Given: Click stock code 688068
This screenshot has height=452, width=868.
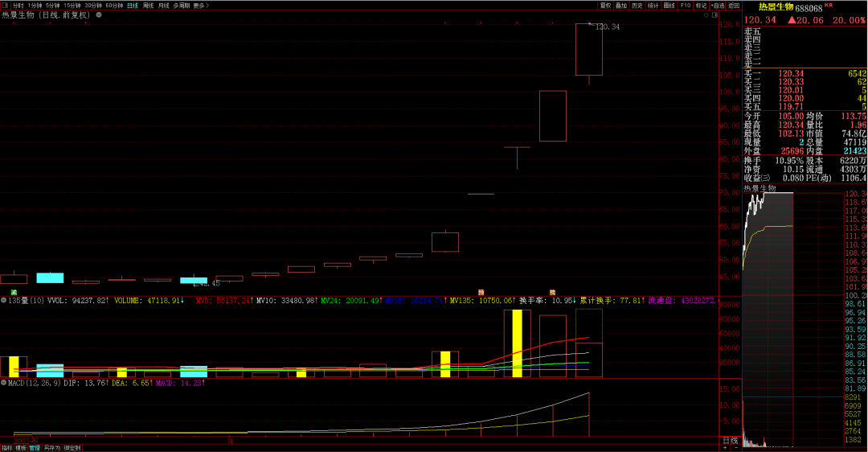Looking at the screenshot, I should coord(809,8).
